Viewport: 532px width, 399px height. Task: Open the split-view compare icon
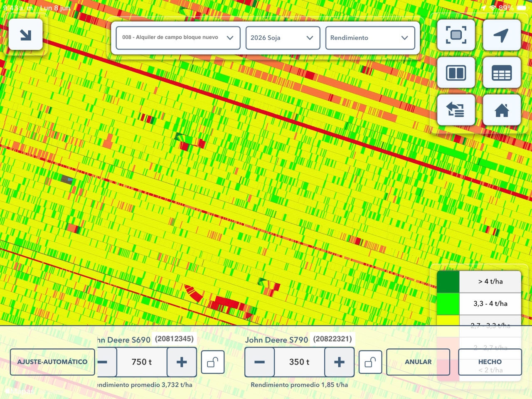(x=456, y=73)
